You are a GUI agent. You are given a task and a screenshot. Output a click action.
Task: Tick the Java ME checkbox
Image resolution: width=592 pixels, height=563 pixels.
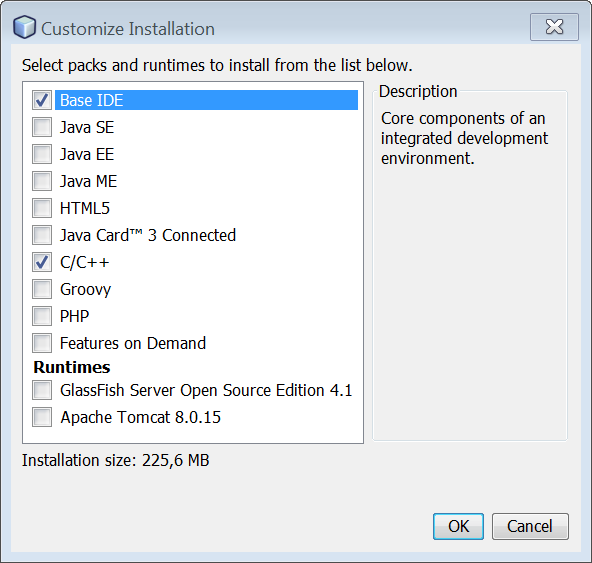point(42,181)
